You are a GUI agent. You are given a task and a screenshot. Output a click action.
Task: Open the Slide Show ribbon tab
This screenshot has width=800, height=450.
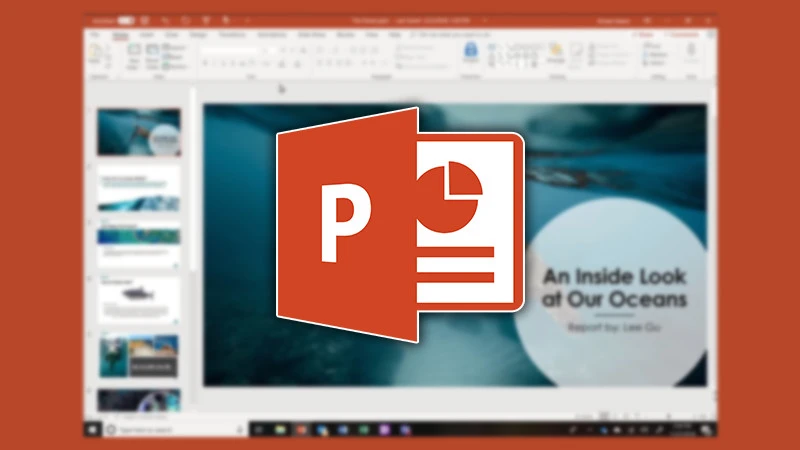311,35
